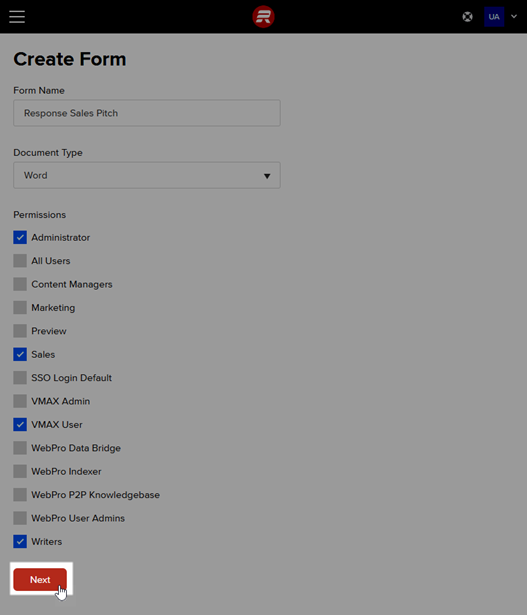Uncheck the Writers permission

point(20,542)
